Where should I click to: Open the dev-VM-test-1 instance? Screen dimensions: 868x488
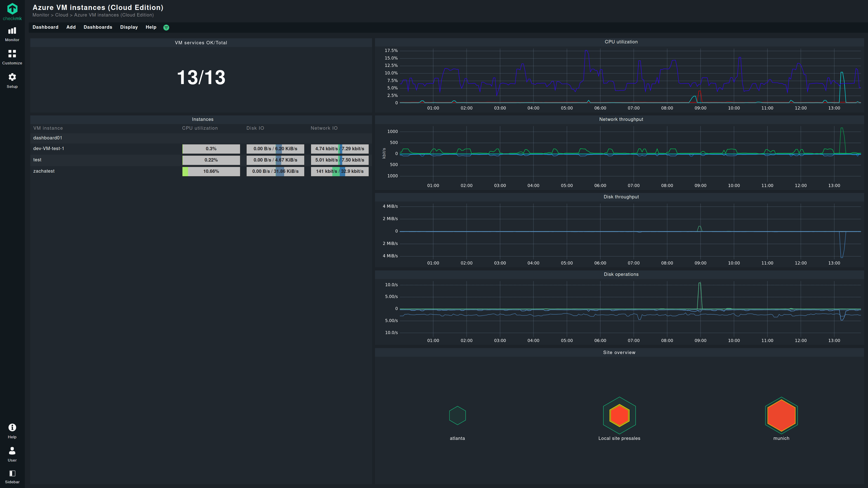pos(49,148)
